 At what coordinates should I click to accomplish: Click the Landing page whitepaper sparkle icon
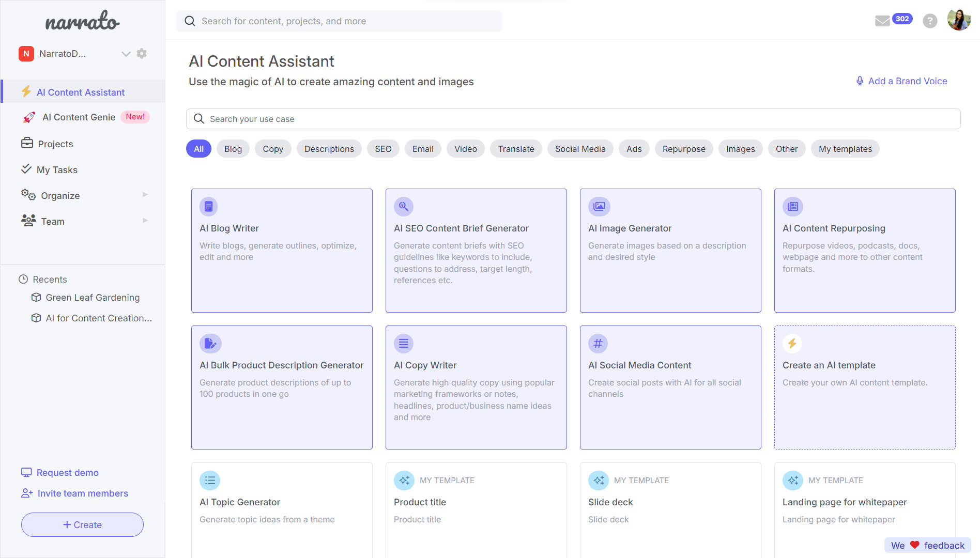click(793, 481)
